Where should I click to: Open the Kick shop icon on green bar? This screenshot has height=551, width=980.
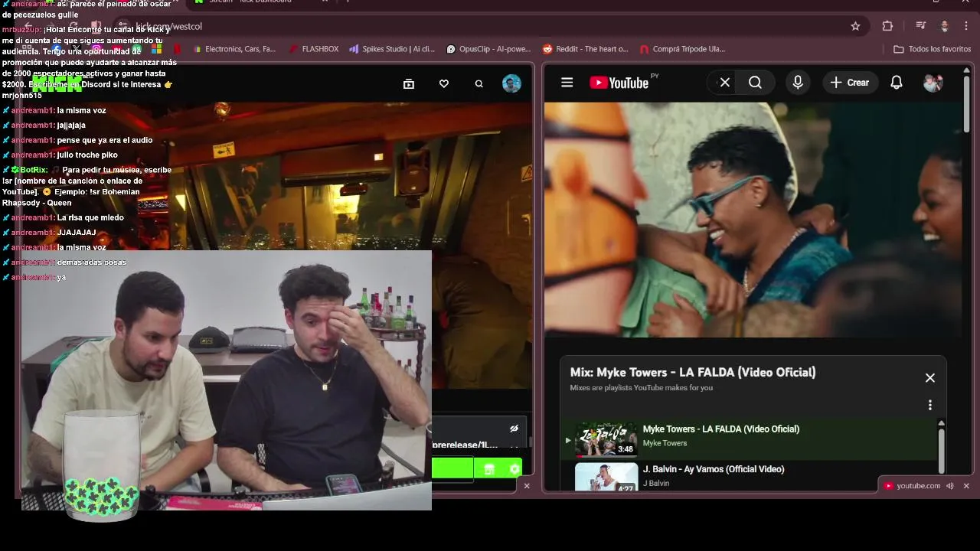[489, 469]
